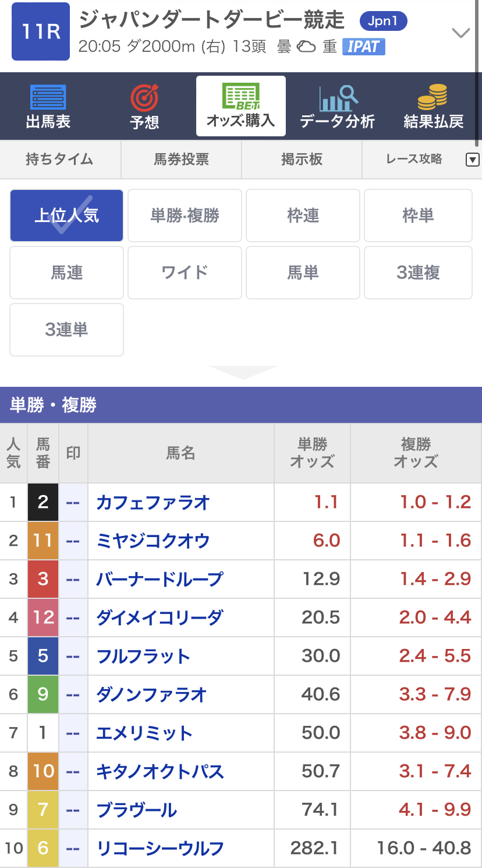Viewport: 482px width, 868px height.
Task: Toggle the 3連単 odds type
Action: (x=66, y=330)
